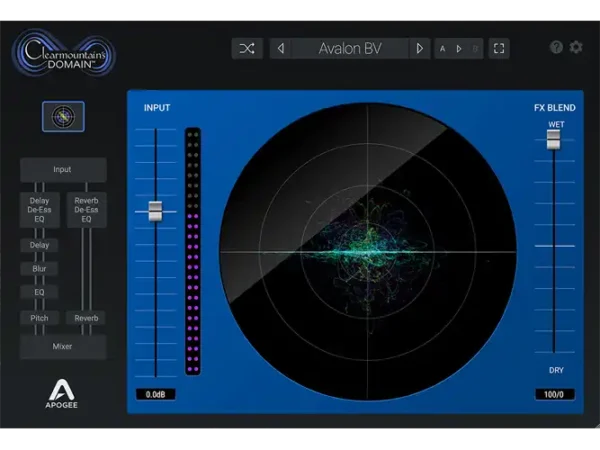This screenshot has height=450, width=600.
Task: Select the vectorscope view thumbnail
Action: 64,117
